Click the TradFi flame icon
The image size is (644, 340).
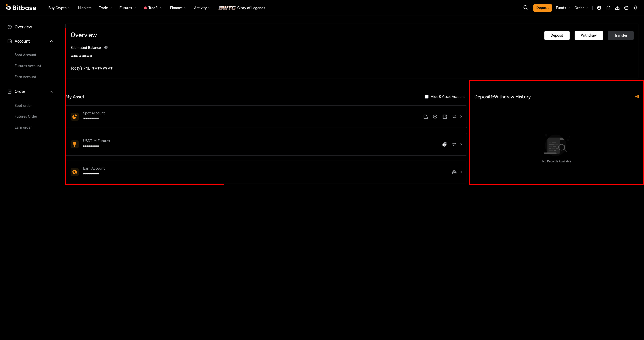(x=145, y=8)
